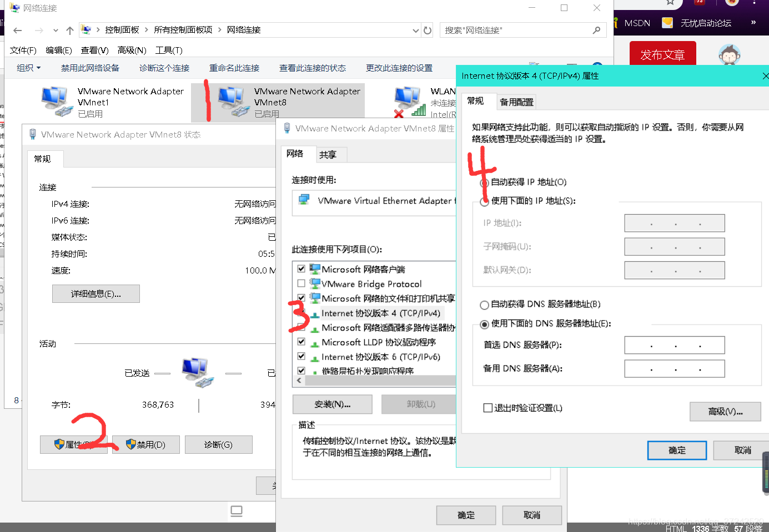Click the control panel icon in the address bar

click(x=86, y=30)
